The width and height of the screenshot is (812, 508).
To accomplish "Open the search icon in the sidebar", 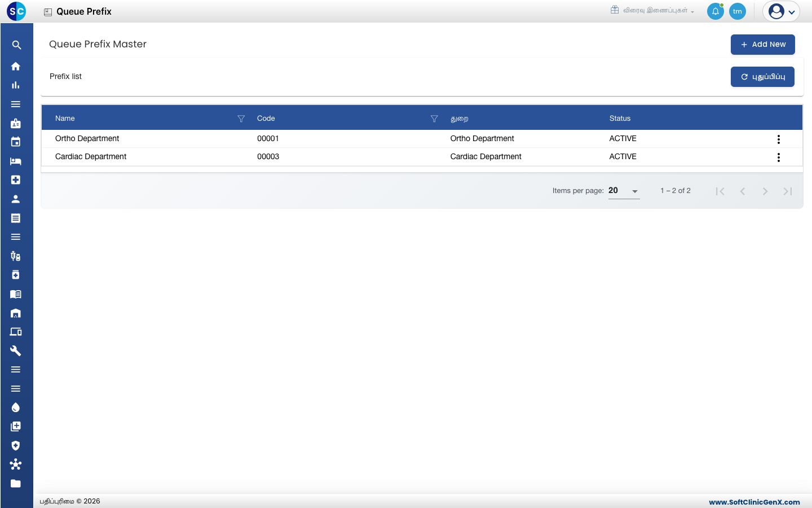I will [x=16, y=45].
